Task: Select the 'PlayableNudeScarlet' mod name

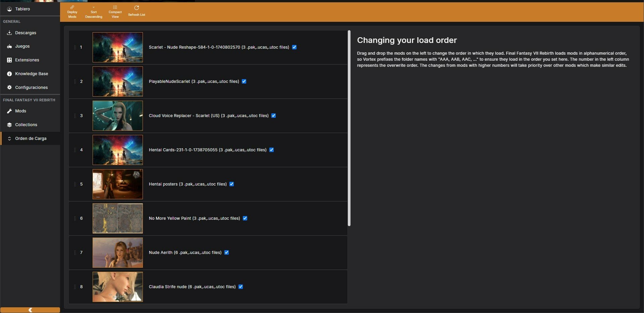Action: [x=169, y=82]
